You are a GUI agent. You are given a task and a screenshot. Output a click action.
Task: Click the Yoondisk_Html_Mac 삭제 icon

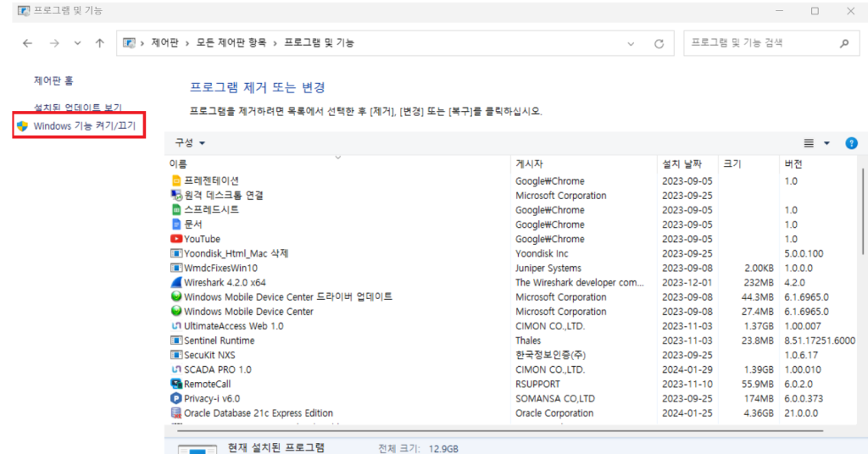click(176, 253)
